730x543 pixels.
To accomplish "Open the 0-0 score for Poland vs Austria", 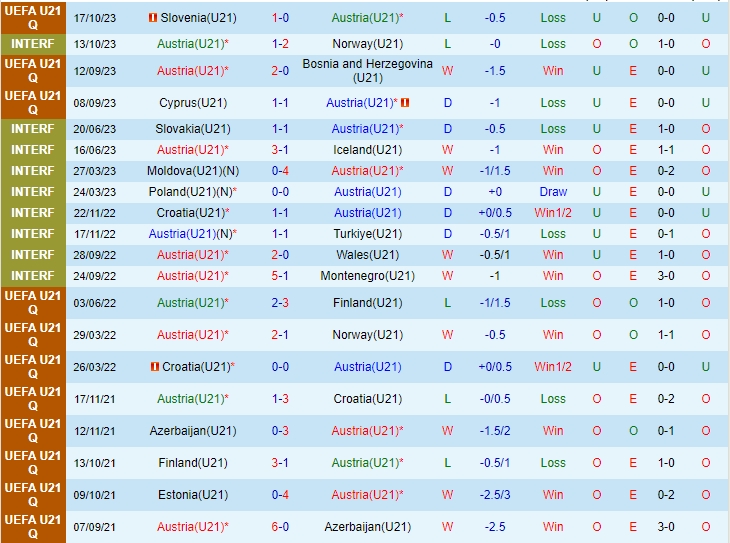I will [x=280, y=192].
